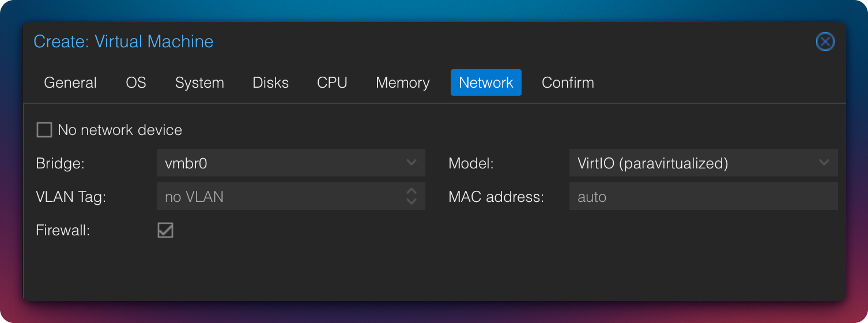
Task: Switch to the CPU tab
Action: tap(332, 82)
